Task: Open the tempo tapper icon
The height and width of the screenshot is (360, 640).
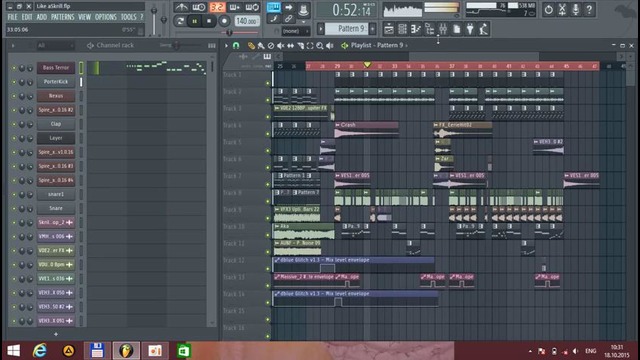Action: tap(484, 29)
